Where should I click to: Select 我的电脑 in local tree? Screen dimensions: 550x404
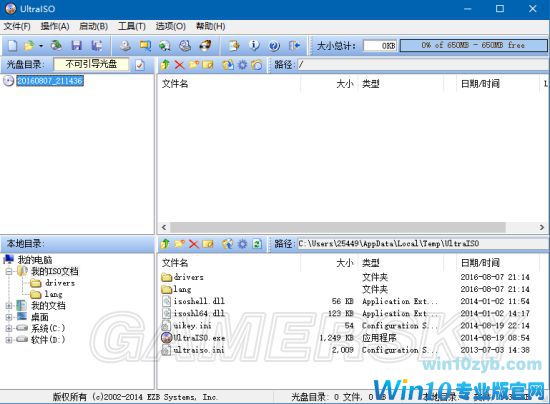[x=35, y=260]
